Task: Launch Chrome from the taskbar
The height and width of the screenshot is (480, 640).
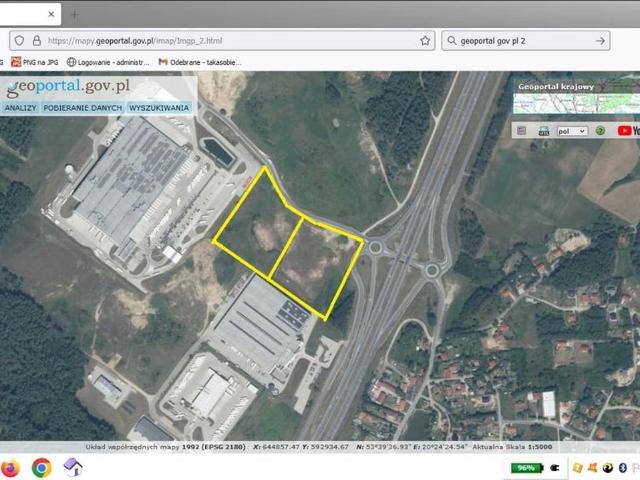Action: (x=41, y=467)
